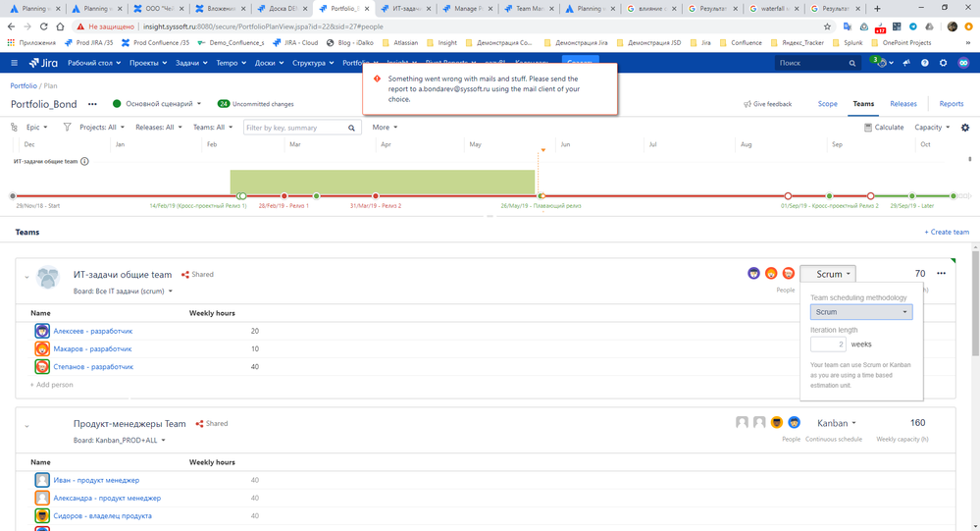This screenshot has height=531, width=980.
Task: Click the Иван avatar icon in member list
Action: 42,480
